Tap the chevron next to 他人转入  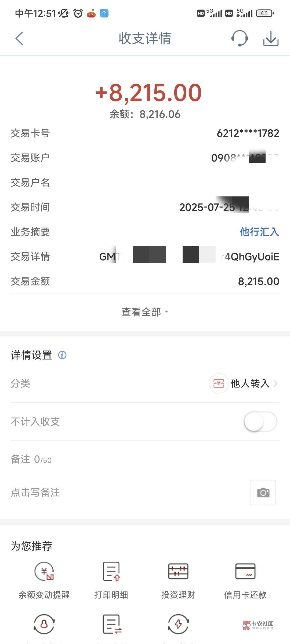[x=275, y=383]
